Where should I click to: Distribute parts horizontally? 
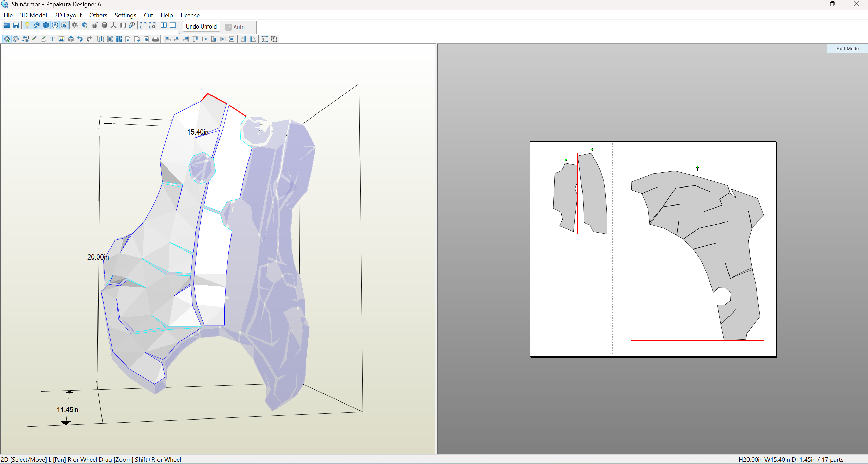pyautogui.click(x=223, y=39)
